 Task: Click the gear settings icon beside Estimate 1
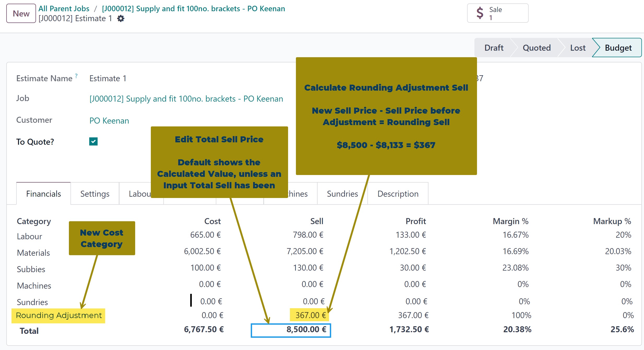pyautogui.click(x=121, y=19)
